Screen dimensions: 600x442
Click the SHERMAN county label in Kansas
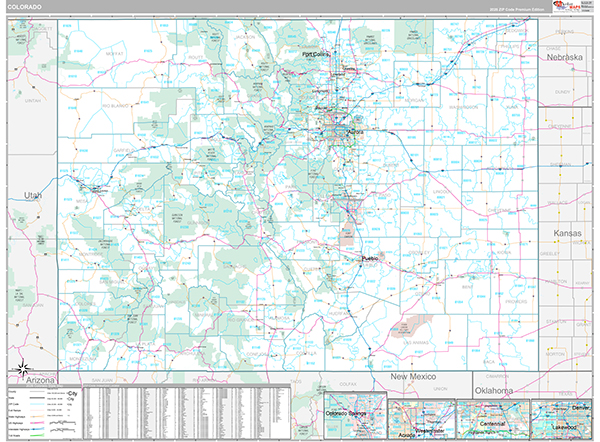[x=561, y=165]
